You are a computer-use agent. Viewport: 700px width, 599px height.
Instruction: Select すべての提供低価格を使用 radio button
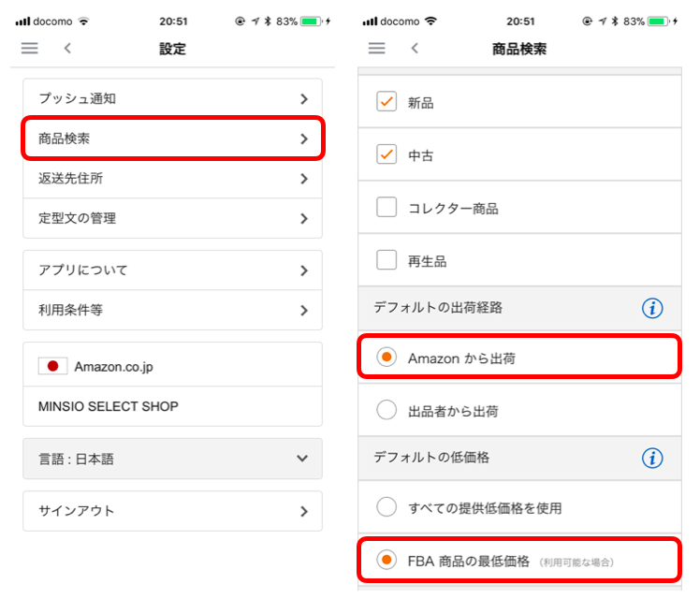tap(386, 507)
